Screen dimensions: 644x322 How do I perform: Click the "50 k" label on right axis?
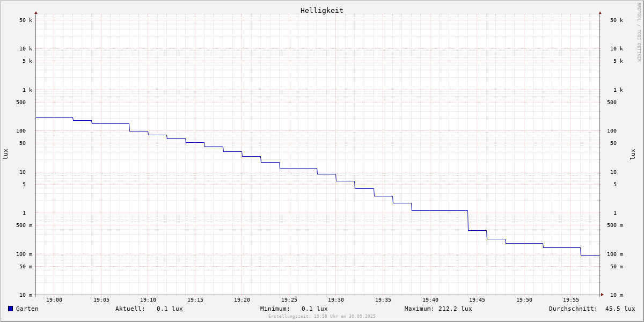tap(617, 20)
